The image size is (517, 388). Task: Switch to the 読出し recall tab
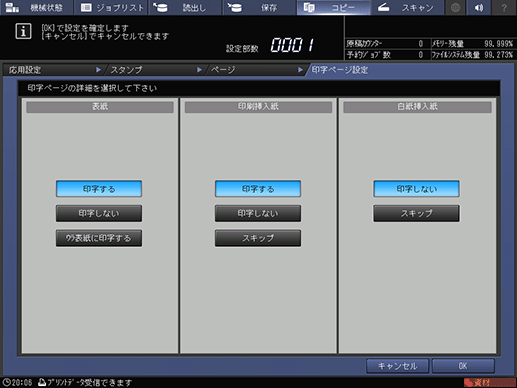(x=185, y=7)
